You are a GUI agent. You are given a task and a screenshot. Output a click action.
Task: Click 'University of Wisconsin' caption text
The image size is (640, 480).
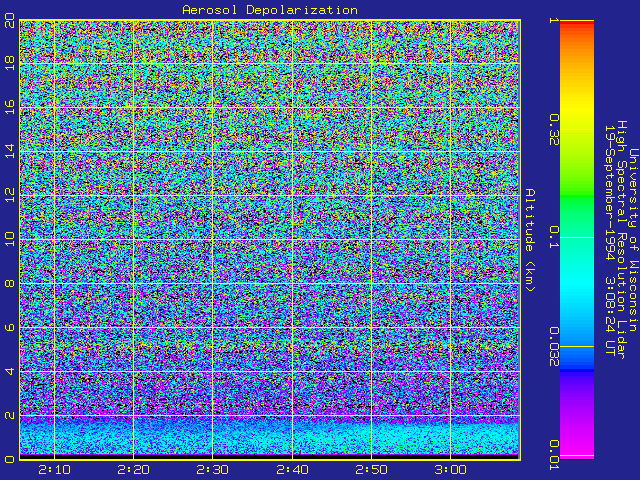[633, 240]
